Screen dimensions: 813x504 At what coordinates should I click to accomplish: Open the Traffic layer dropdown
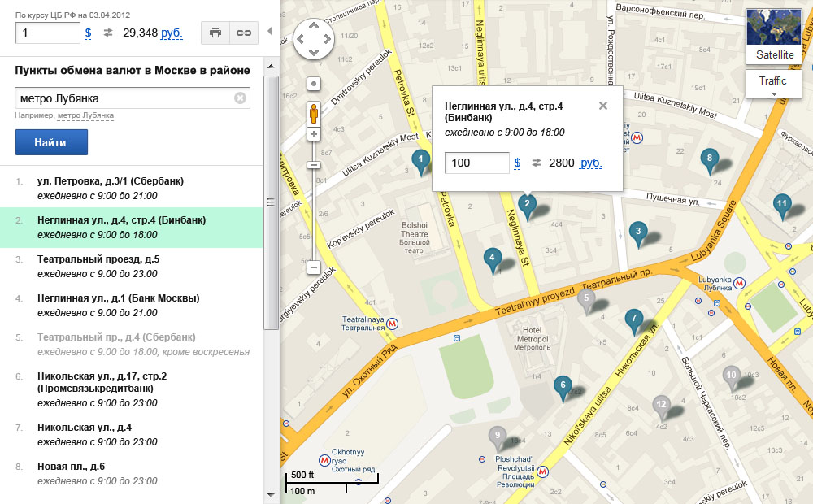(x=773, y=84)
